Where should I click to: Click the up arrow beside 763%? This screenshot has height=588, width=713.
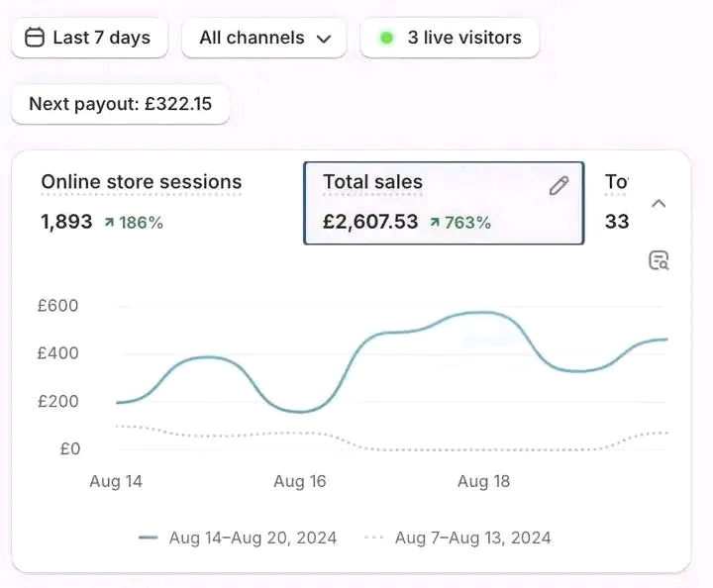[x=434, y=223]
